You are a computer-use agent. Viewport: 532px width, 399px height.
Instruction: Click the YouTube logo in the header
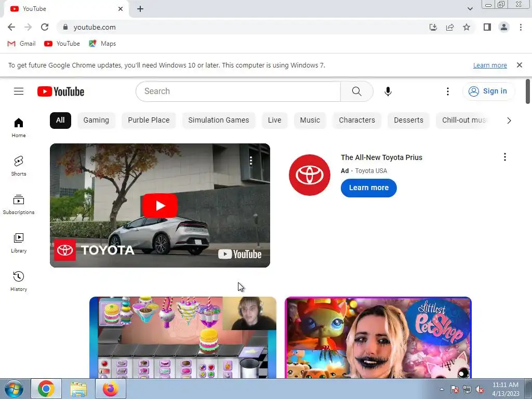click(61, 91)
